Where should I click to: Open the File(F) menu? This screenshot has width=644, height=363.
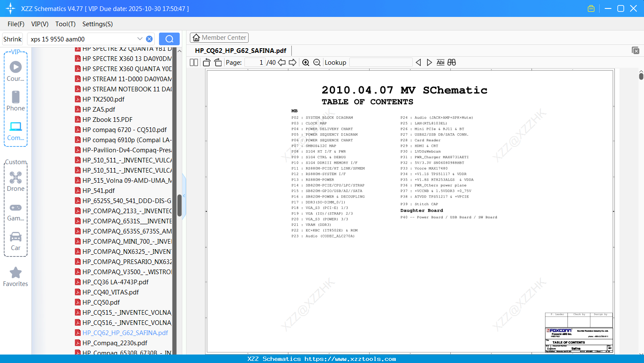coord(16,24)
